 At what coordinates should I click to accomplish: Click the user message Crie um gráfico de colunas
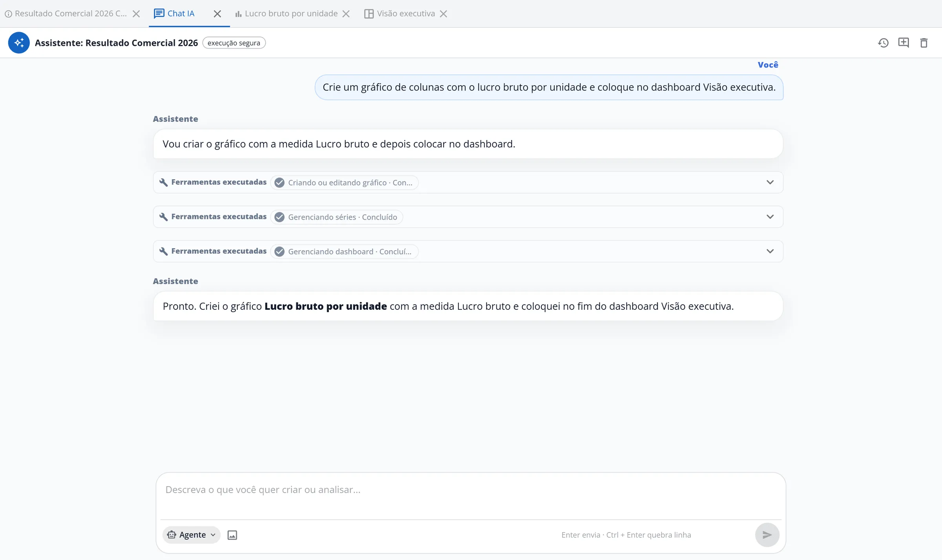[549, 87]
